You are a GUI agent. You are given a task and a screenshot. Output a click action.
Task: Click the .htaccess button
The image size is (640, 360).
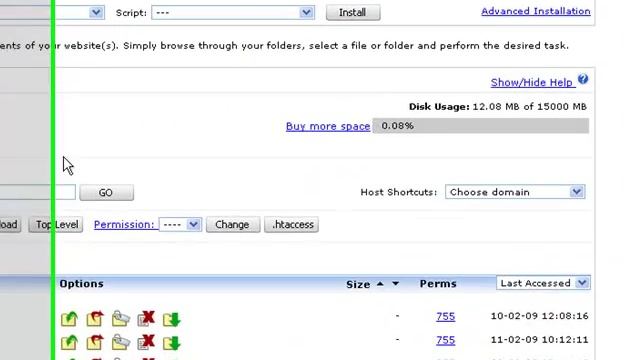pyautogui.click(x=291, y=224)
